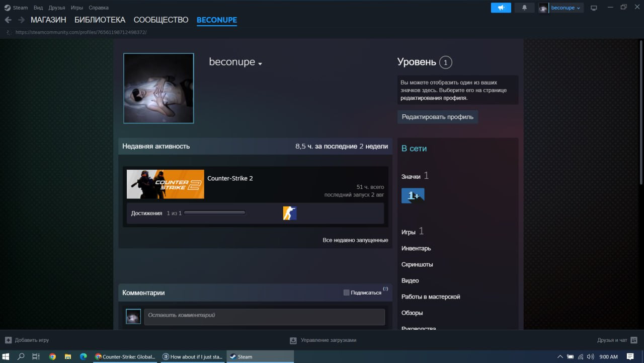Open Task View on the taskbar
Viewport: 644px width, 363px height.
36,356
